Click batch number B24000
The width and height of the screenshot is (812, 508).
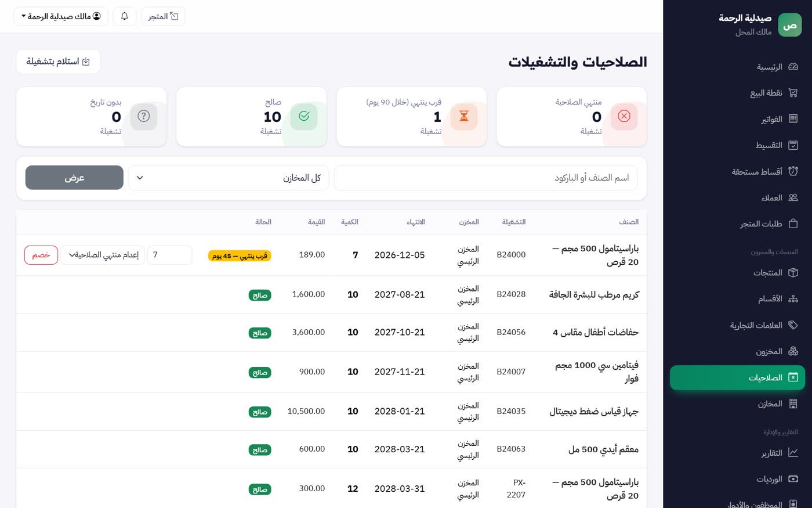(511, 255)
